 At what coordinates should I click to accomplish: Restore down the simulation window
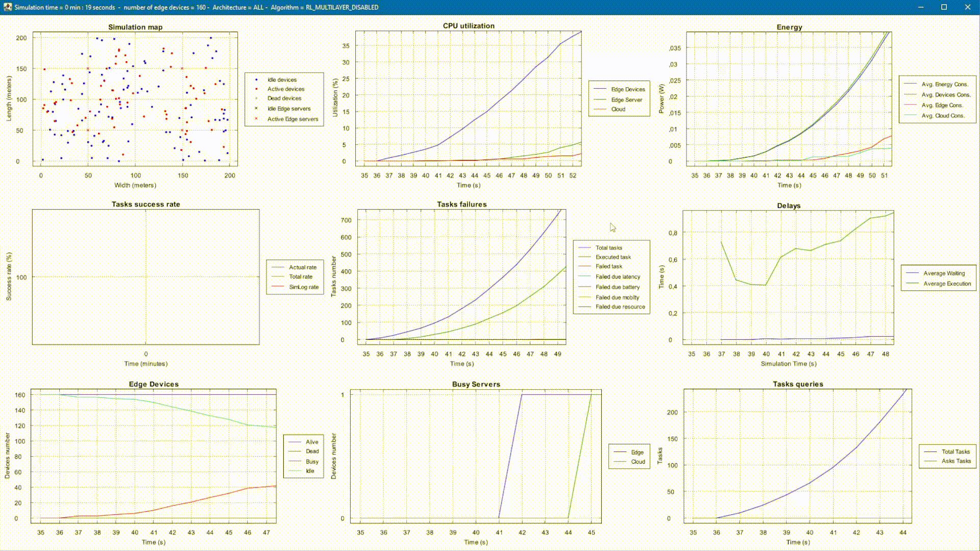(944, 7)
